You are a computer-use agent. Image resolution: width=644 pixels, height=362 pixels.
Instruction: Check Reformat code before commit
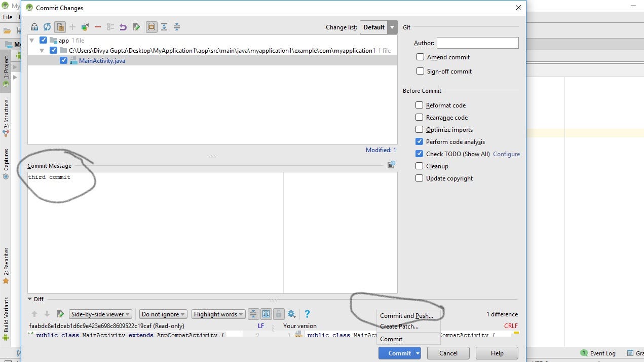pos(419,105)
